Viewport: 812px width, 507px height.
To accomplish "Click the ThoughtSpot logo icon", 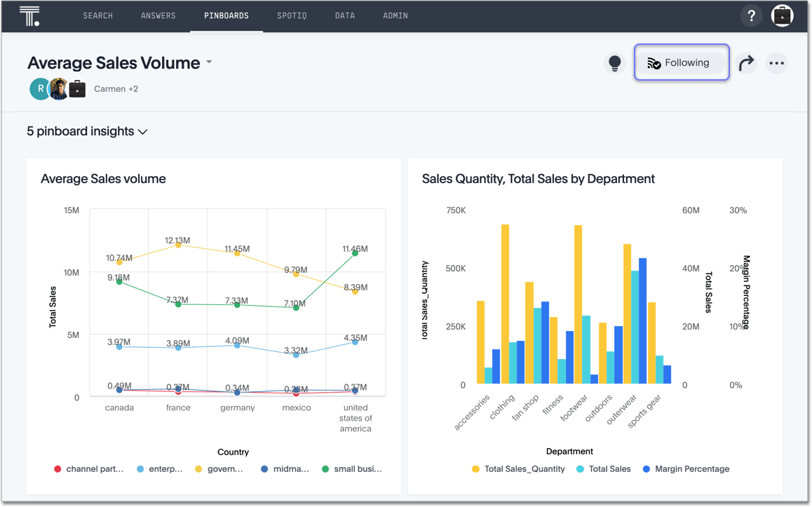I will point(29,16).
